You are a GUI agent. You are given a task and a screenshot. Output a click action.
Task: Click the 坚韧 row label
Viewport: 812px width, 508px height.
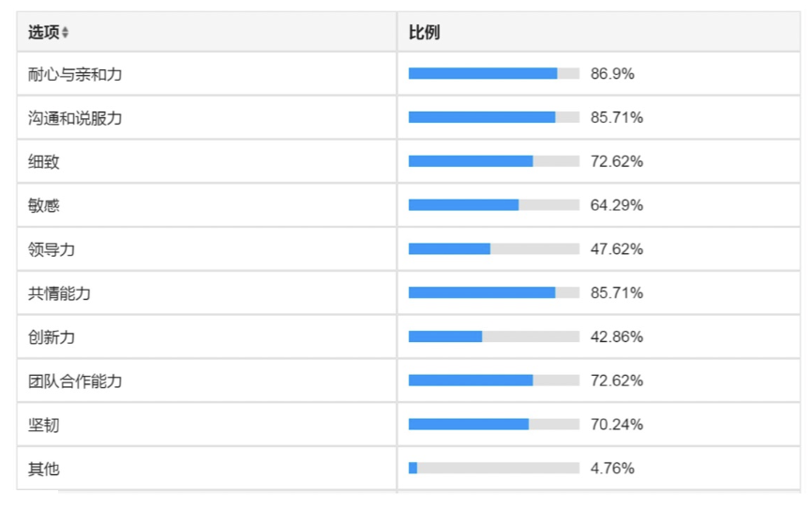[x=44, y=425]
